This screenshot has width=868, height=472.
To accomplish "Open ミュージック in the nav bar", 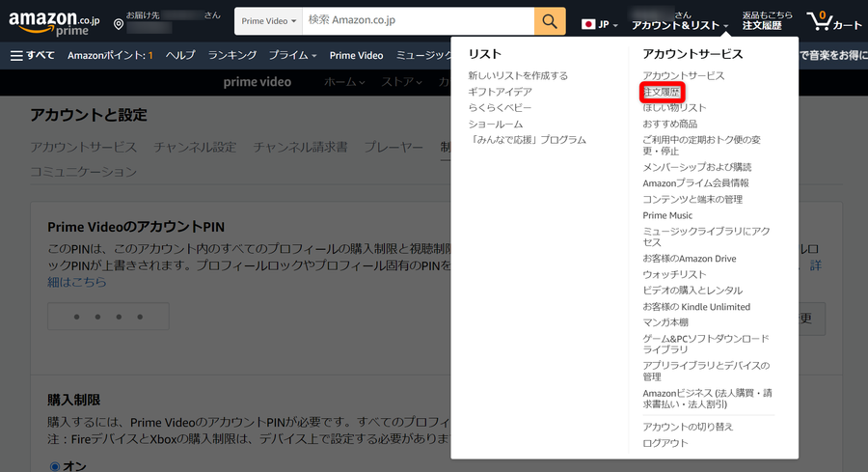I will point(423,55).
